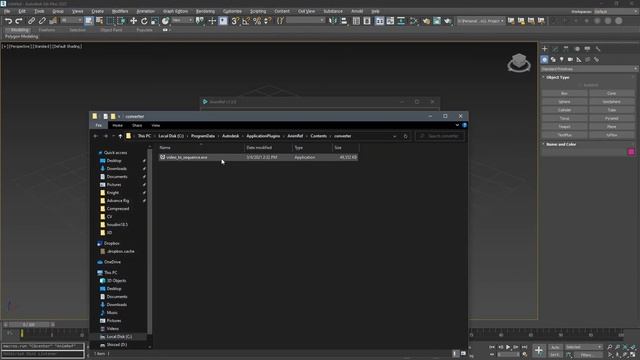Open the Standard Primitives dropdown

pyautogui.click(x=589, y=69)
